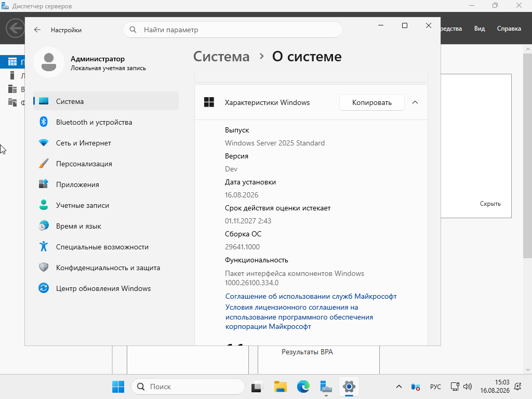The height and width of the screenshot is (399, 532).
Task: Click the search magnifier in Найти параметр
Action: (133, 30)
